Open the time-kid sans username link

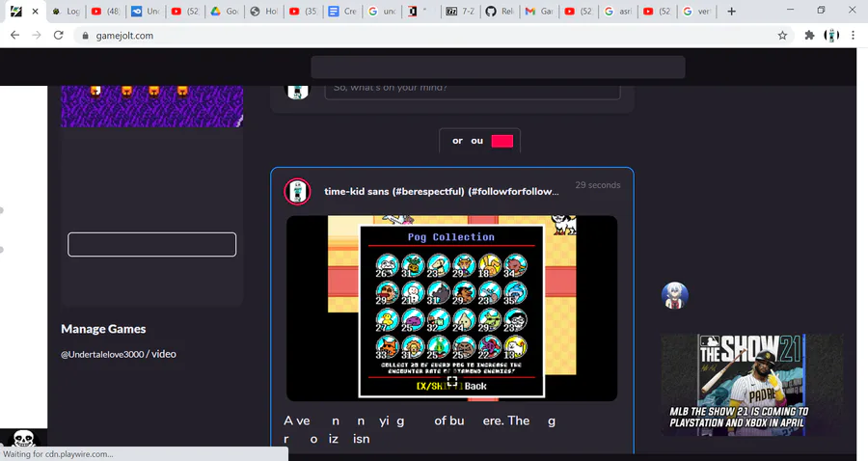coord(441,192)
